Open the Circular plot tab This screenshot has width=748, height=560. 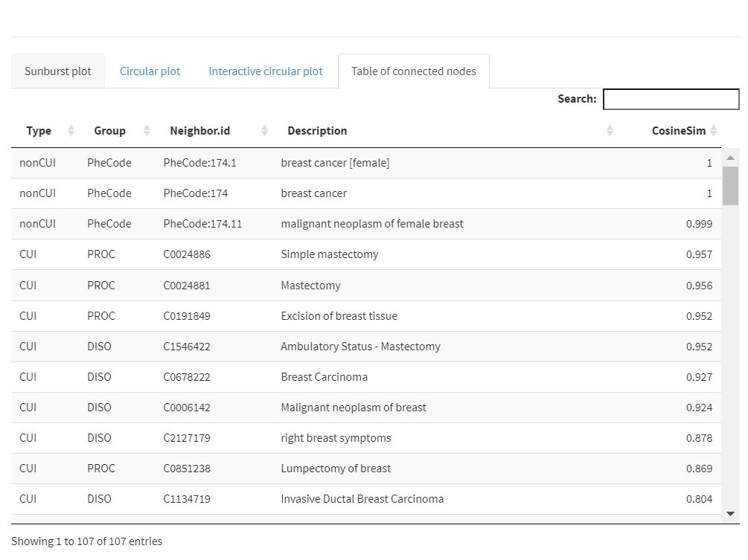click(x=150, y=71)
